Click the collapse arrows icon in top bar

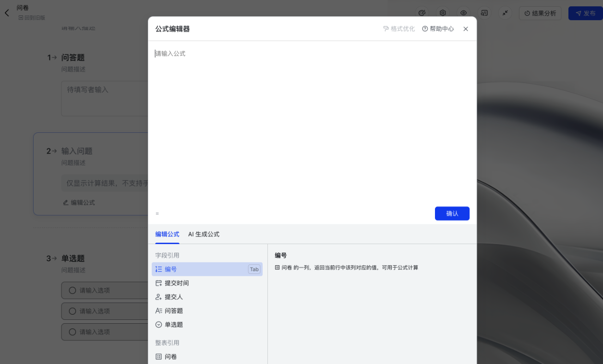coord(505,13)
